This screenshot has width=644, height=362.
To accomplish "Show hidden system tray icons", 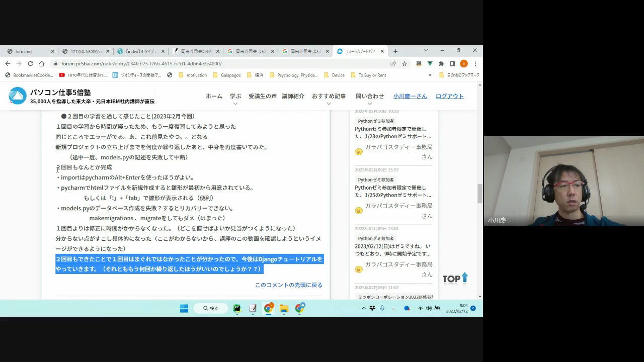I will (x=364, y=308).
